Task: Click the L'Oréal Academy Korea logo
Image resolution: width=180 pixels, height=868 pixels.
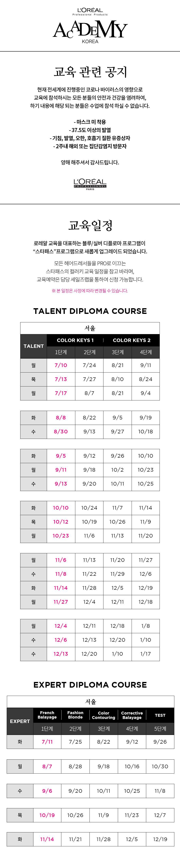Action: [x=90, y=26]
